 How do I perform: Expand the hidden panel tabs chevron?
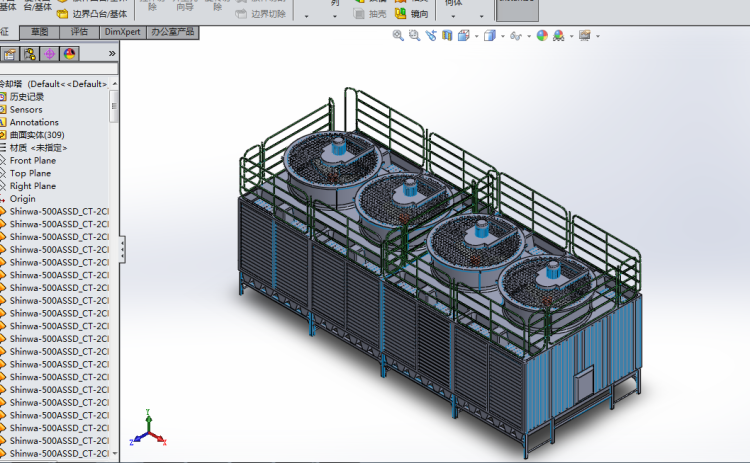(112, 54)
